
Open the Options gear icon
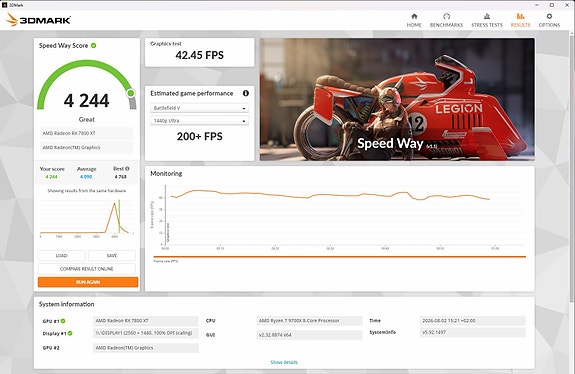[x=549, y=16]
